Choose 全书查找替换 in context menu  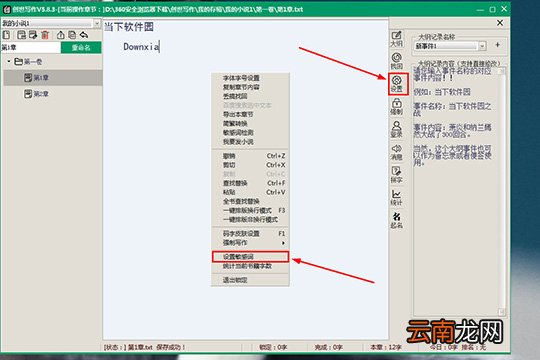click(x=250, y=201)
